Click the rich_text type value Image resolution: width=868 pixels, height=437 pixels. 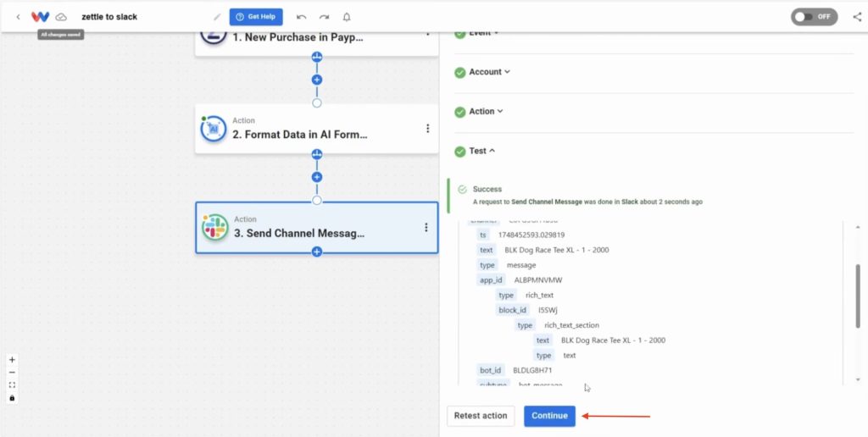click(540, 295)
